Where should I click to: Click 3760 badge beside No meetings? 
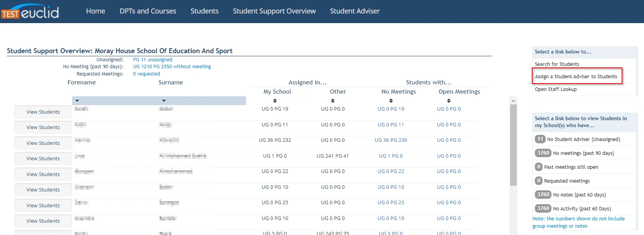(543, 153)
